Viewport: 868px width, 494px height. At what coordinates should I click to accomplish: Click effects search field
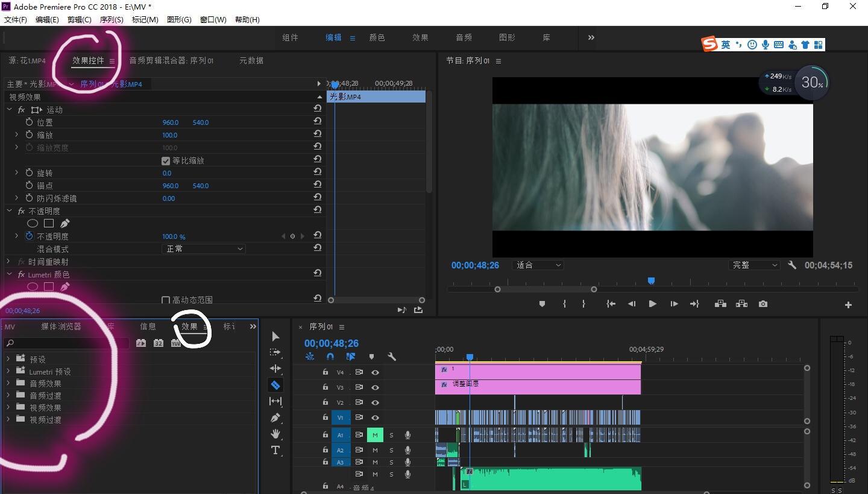pos(66,343)
